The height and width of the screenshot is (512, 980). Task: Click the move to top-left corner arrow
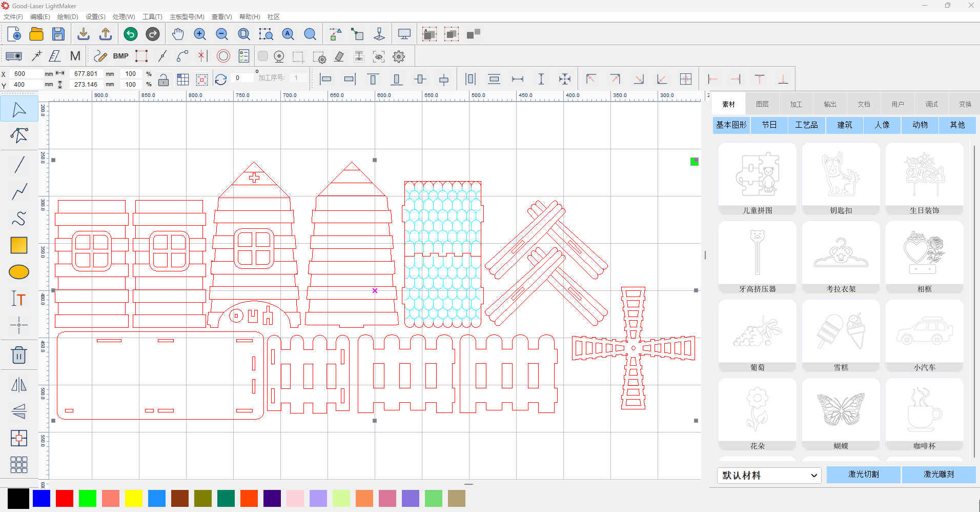click(591, 79)
